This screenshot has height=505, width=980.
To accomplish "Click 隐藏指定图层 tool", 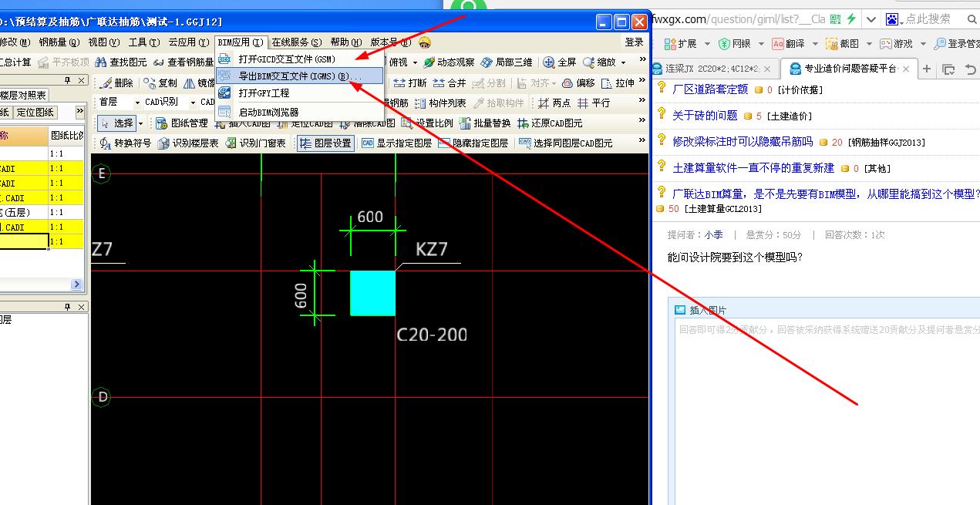I will point(473,143).
